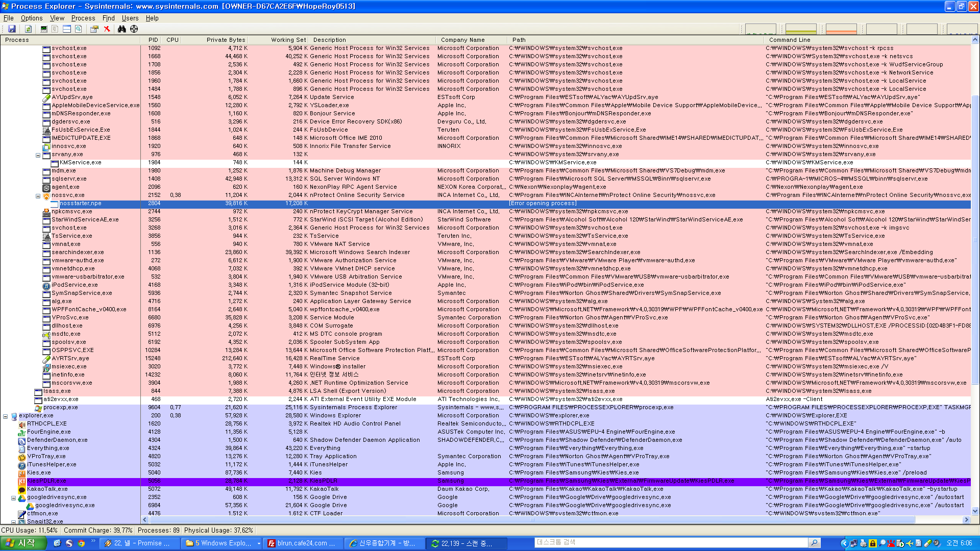The width and height of the screenshot is (980, 551).
Task: Expand hidden system tray icons arrow
Action: pyautogui.click(x=844, y=543)
